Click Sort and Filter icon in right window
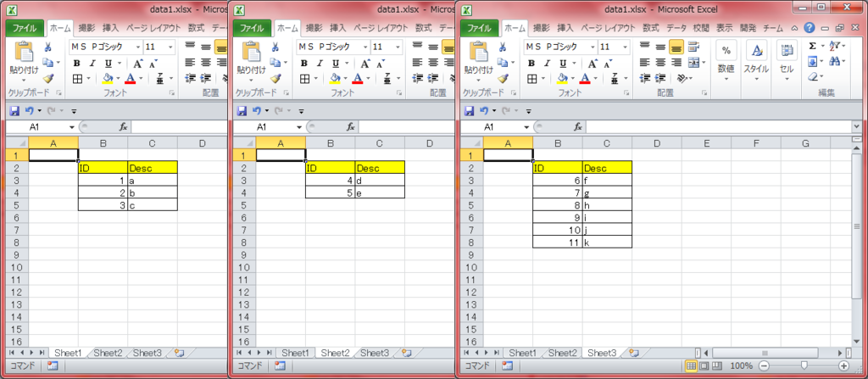The width and height of the screenshot is (868, 379). [834, 46]
